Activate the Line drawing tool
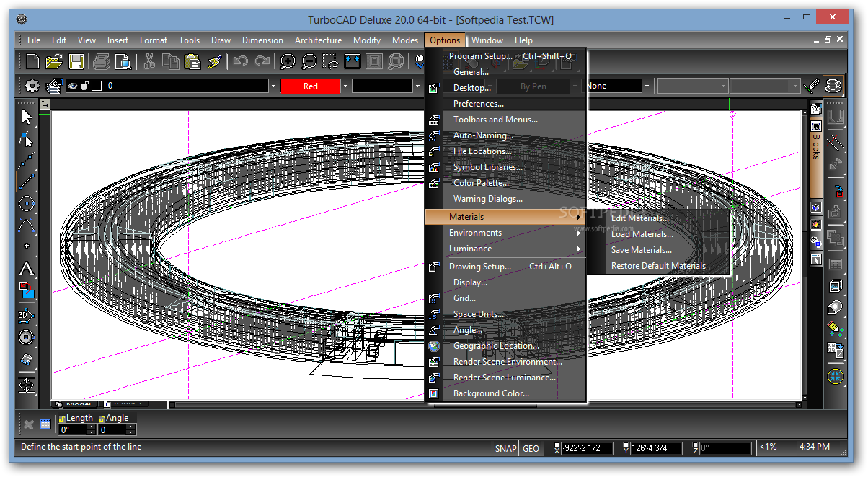The width and height of the screenshot is (868, 477). coord(27,182)
